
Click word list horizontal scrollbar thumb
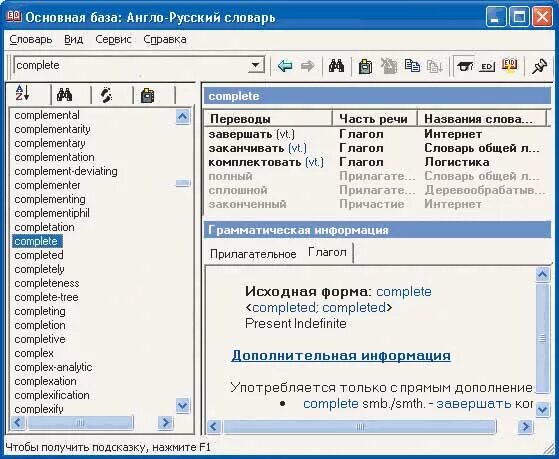pyautogui.click(x=80, y=423)
